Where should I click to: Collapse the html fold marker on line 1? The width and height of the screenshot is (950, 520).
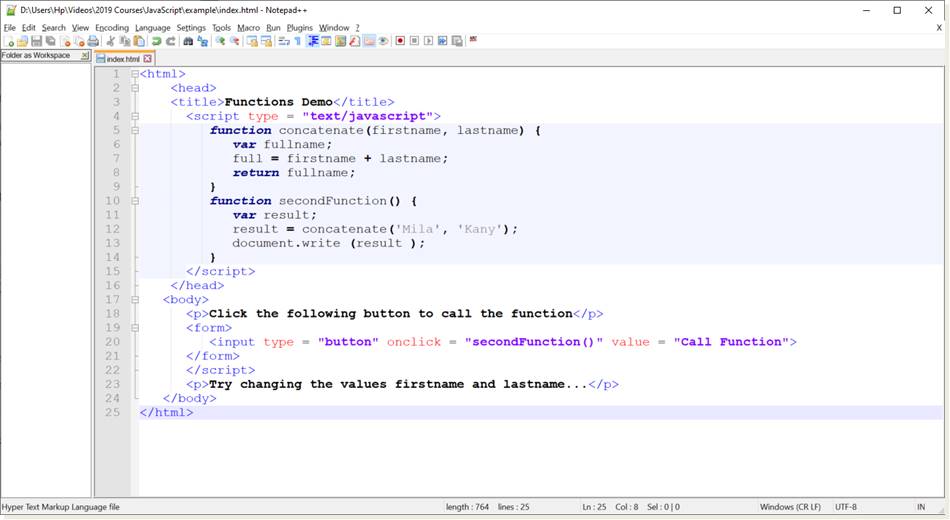[135, 74]
